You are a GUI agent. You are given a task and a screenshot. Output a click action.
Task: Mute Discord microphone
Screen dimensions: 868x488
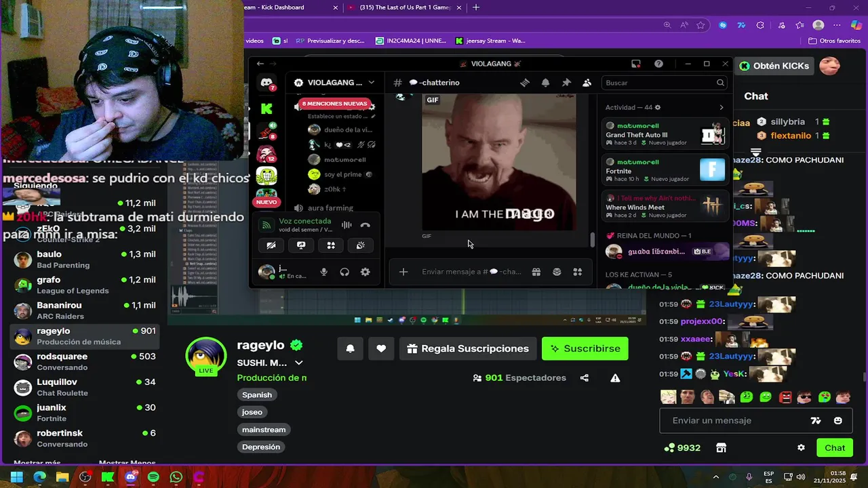point(324,272)
